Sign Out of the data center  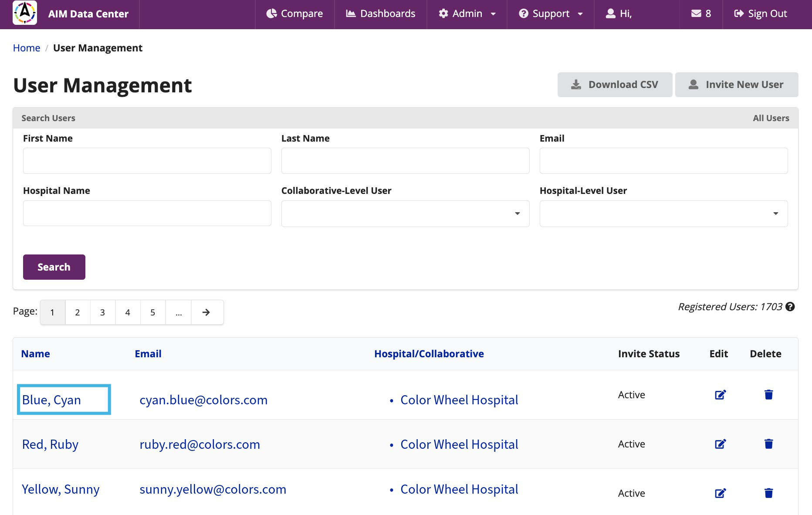click(761, 14)
